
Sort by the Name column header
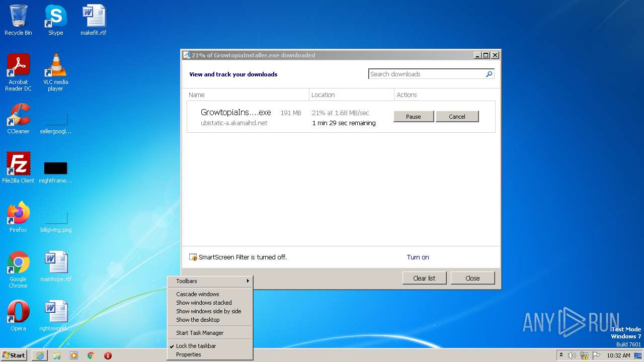tap(248, 95)
